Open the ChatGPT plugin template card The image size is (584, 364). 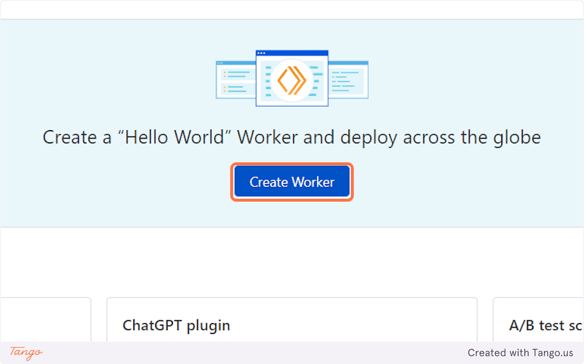point(292,320)
